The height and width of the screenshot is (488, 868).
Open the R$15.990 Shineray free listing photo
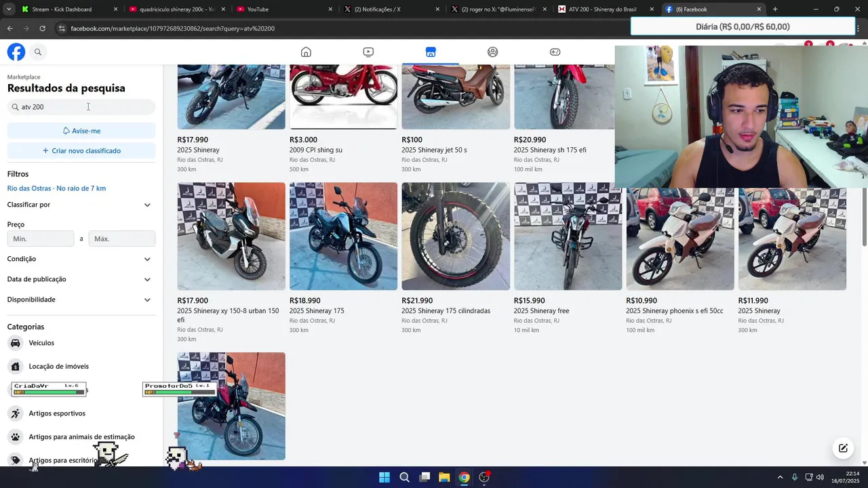[568, 237]
